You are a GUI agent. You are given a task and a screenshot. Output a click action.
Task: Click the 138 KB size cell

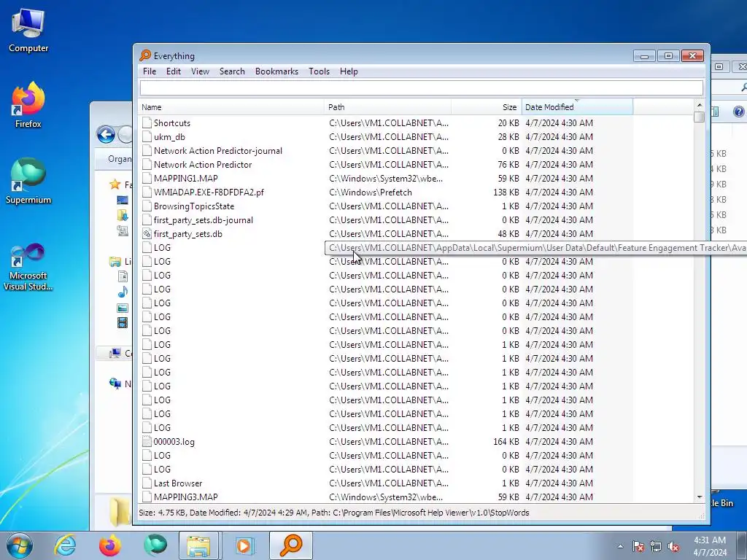tap(506, 192)
